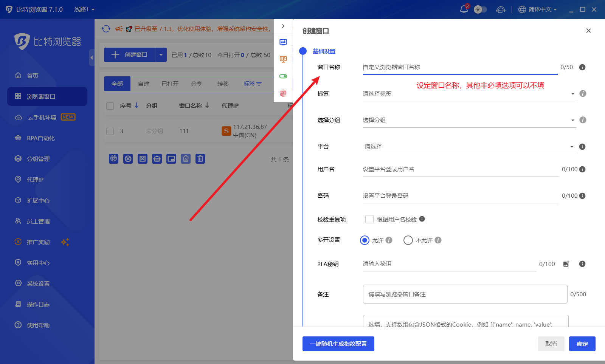
Task: Click the square-X batch icon
Action: [x=143, y=159]
